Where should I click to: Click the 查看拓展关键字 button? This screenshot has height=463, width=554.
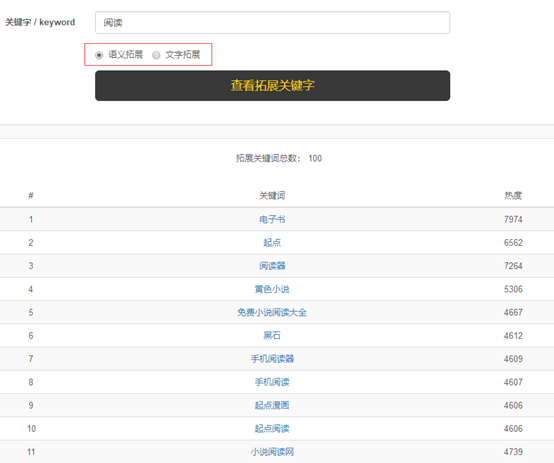272,86
